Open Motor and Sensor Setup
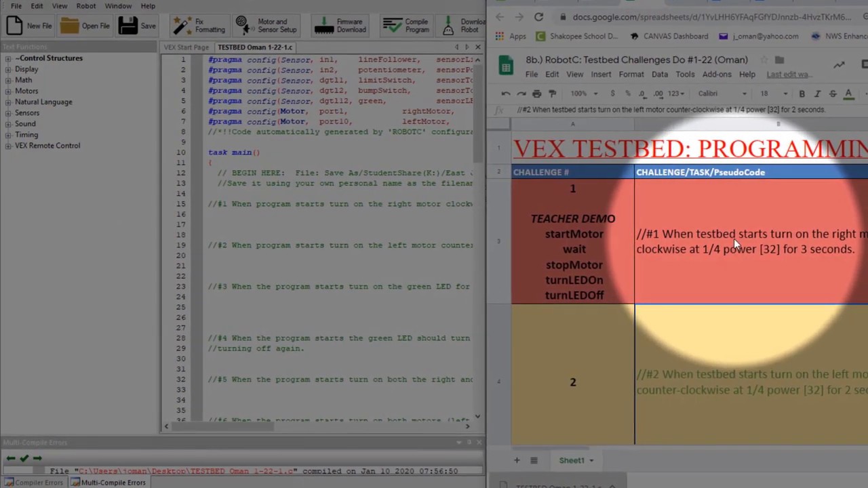This screenshot has width=868, height=488. pyautogui.click(x=267, y=26)
